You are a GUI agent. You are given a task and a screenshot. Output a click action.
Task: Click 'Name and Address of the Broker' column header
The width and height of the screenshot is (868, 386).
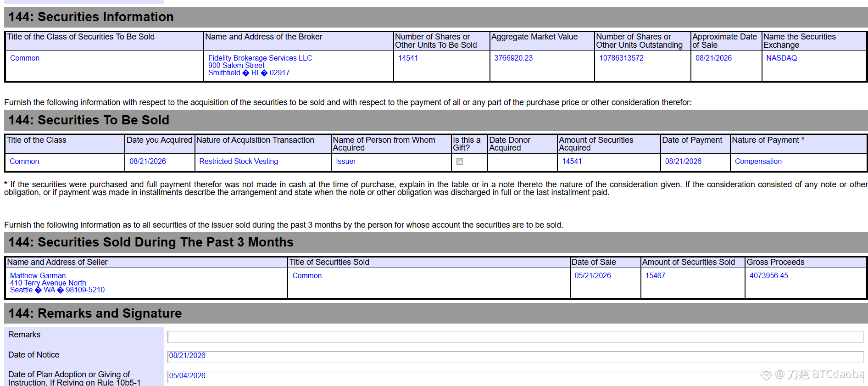click(x=264, y=37)
